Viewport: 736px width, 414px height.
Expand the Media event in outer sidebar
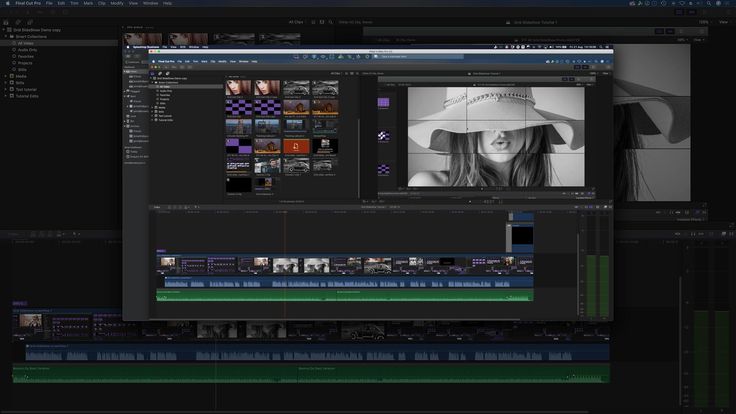click(x=6, y=76)
